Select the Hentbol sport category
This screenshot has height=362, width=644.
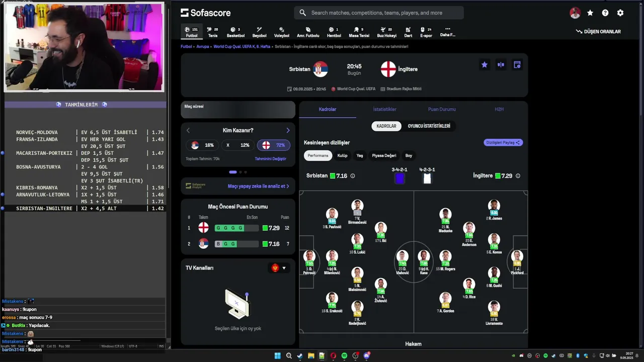click(334, 32)
